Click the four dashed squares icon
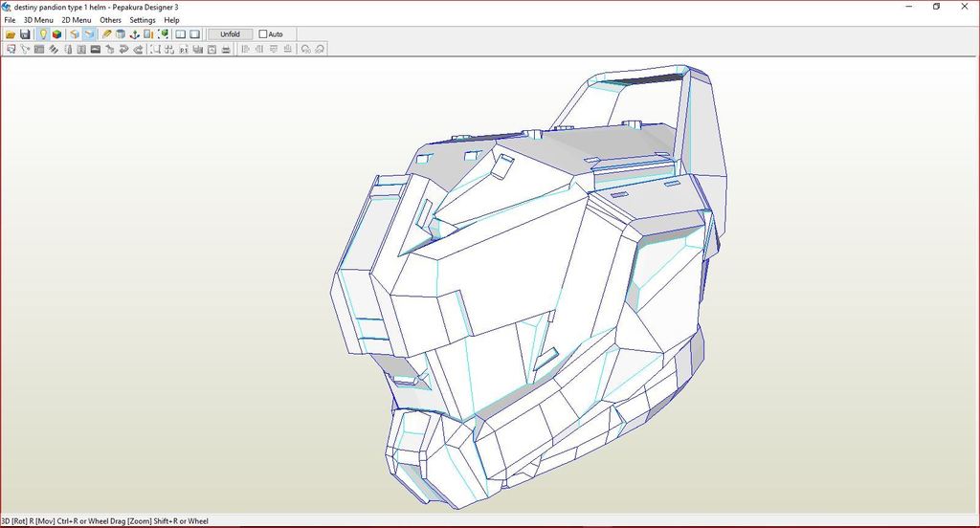 click(x=169, y=50)
